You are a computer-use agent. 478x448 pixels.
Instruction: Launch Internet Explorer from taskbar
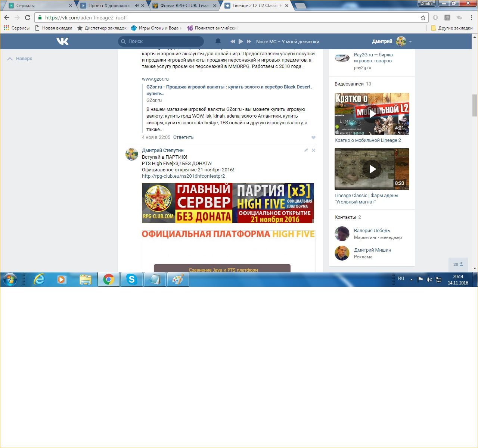point(39,279)
